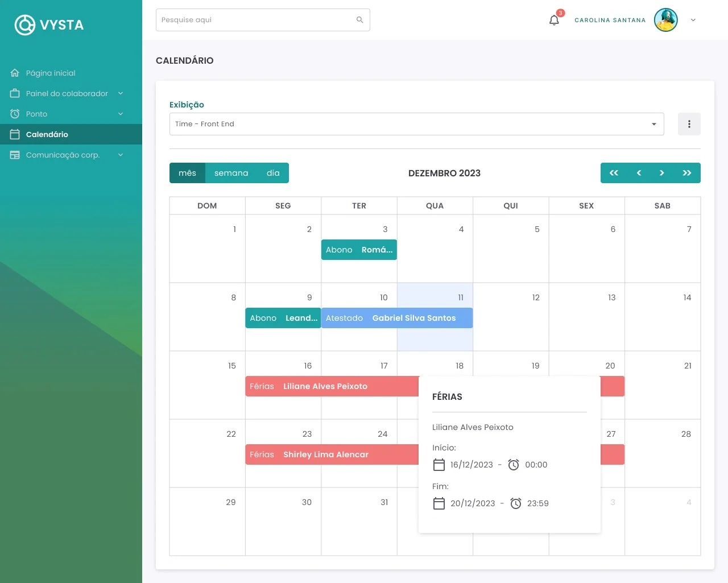Expand Painel do colaborador chevron
The height and width of the screenshot is (583, 728).
click(121, 93)
